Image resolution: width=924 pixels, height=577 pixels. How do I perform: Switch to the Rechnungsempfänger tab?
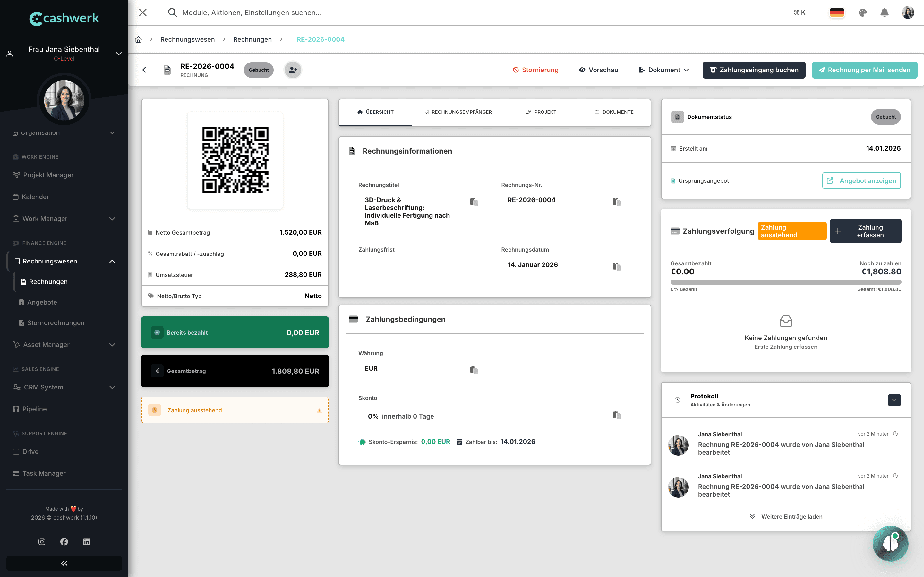tap(458, 112)
